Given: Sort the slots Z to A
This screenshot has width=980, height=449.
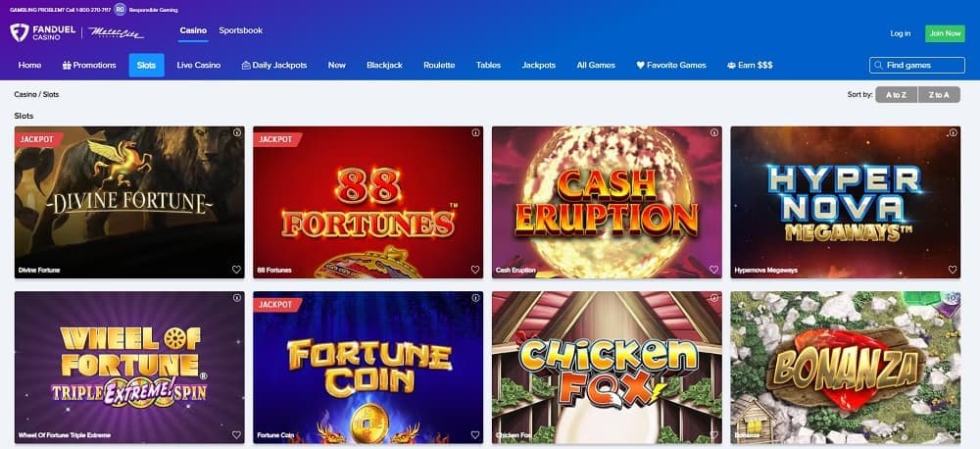Looking at the screenshot, I should tap(939, 95).
